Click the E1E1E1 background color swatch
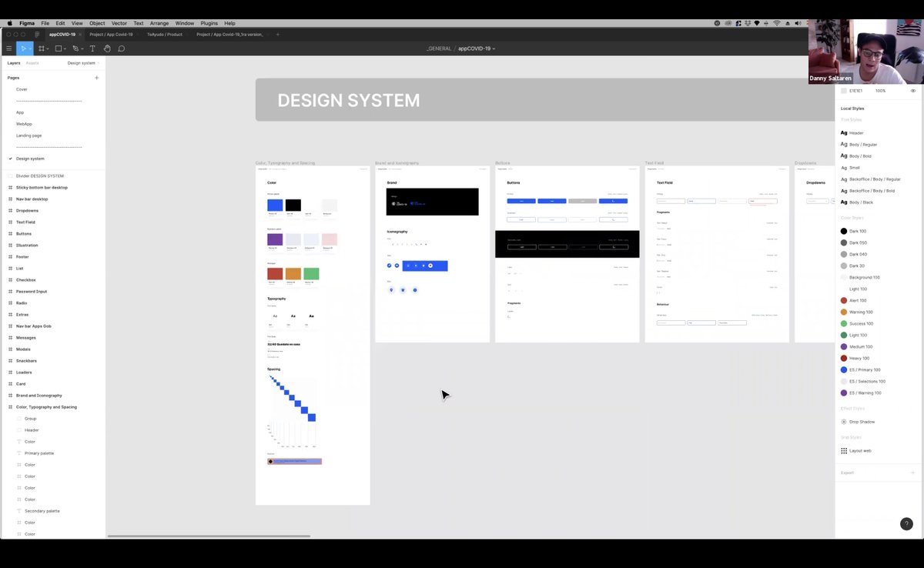Image resolution: width=924 pixels, height=568 pixels. coord(844,91)
